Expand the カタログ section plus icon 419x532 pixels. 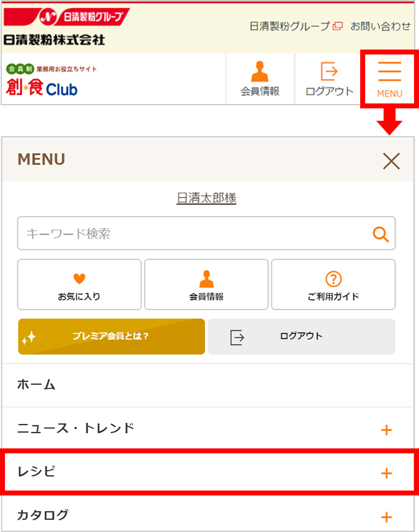(386, 517)
